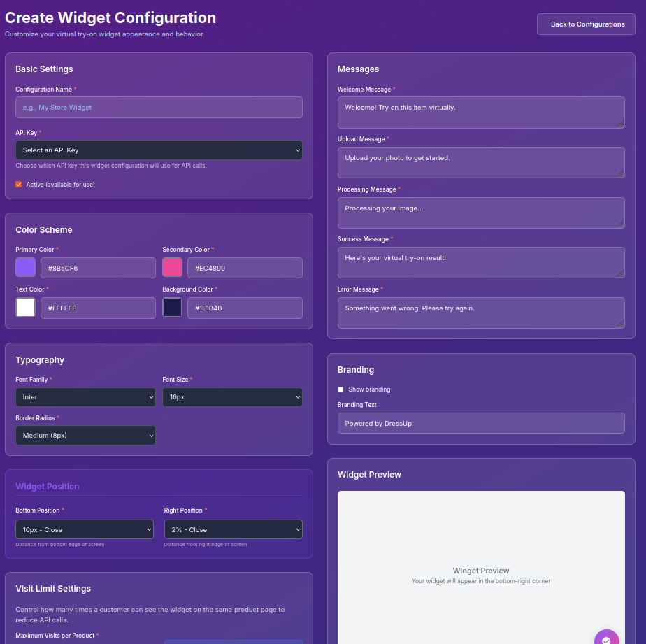Open the Font Size dropdown
This screenshot has width=646, height=644.
(232, 396)
